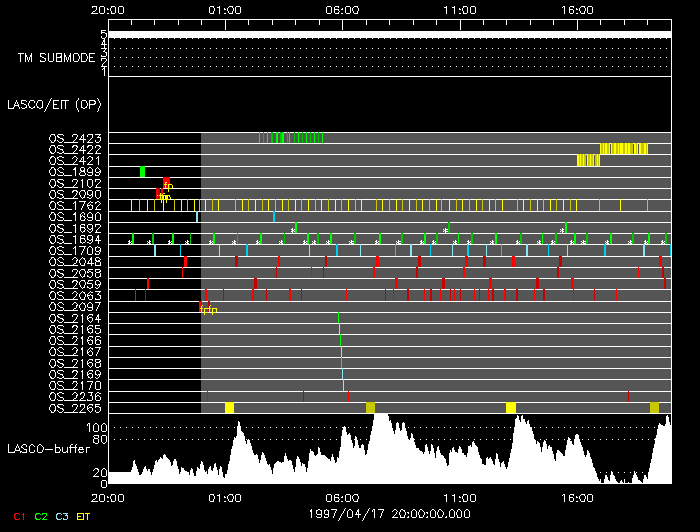Viewport: 700px width, 532px height.
Task: Select the yellow block cluster in the OS_2422 row
Action: [623, 149]
